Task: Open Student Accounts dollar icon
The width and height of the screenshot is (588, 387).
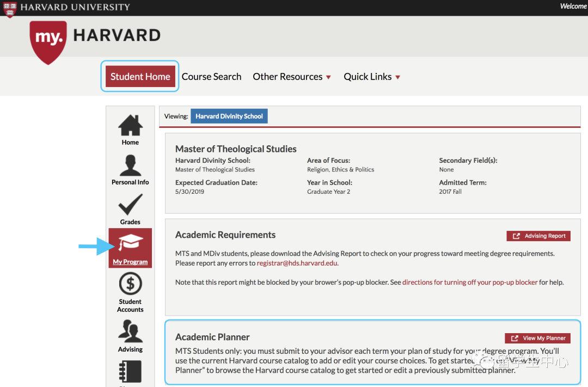Action: 130,284
